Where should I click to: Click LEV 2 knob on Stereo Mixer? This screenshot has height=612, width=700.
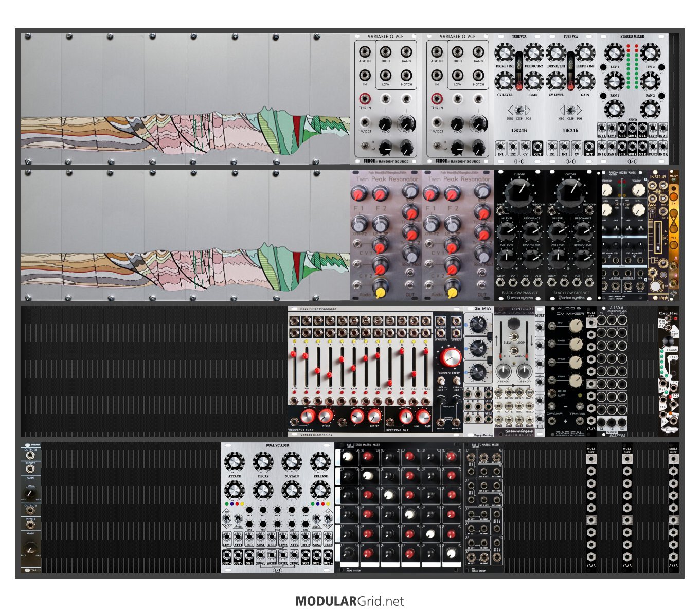coord(650,53)
